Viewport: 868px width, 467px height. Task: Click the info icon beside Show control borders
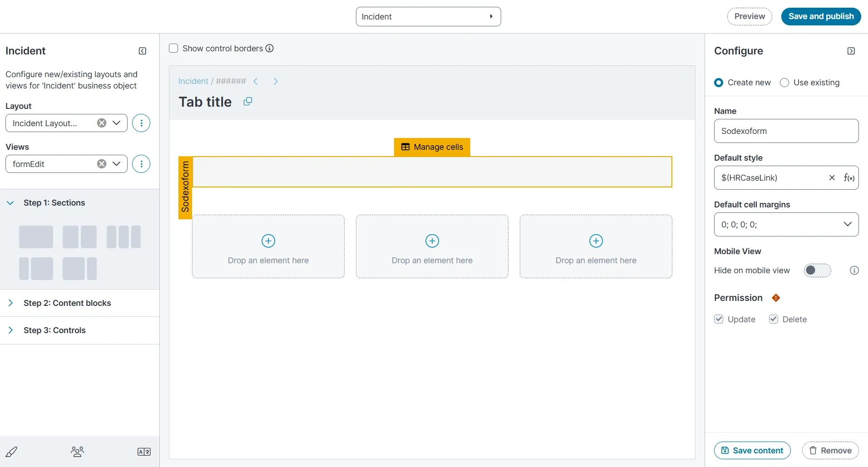point(270,48)
